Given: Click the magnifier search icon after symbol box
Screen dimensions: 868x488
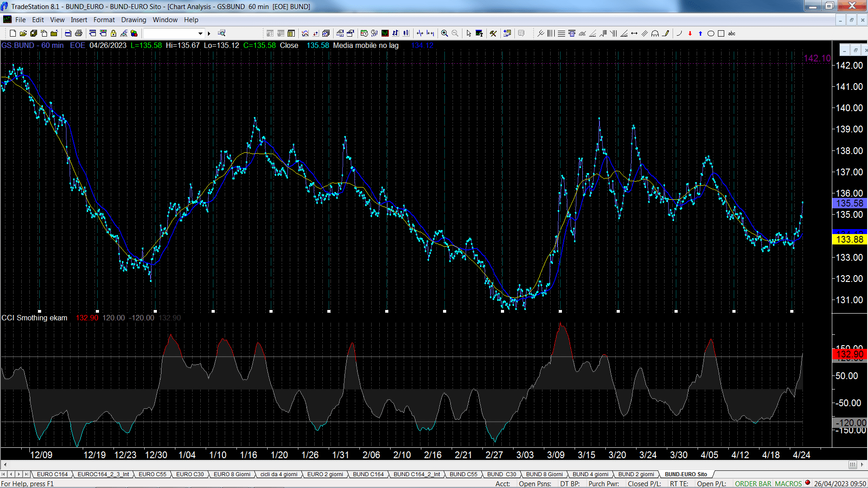Looking at the screenshot, I should click(222, 33).
